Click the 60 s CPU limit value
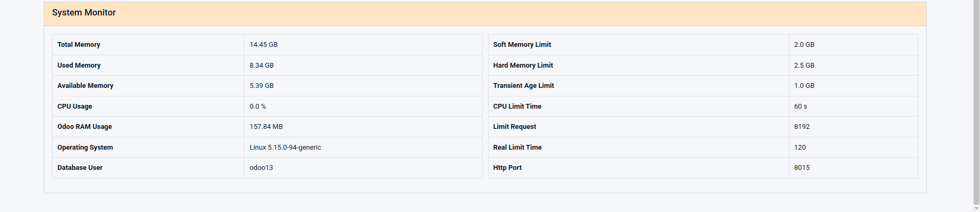 (x=800, y=107)
